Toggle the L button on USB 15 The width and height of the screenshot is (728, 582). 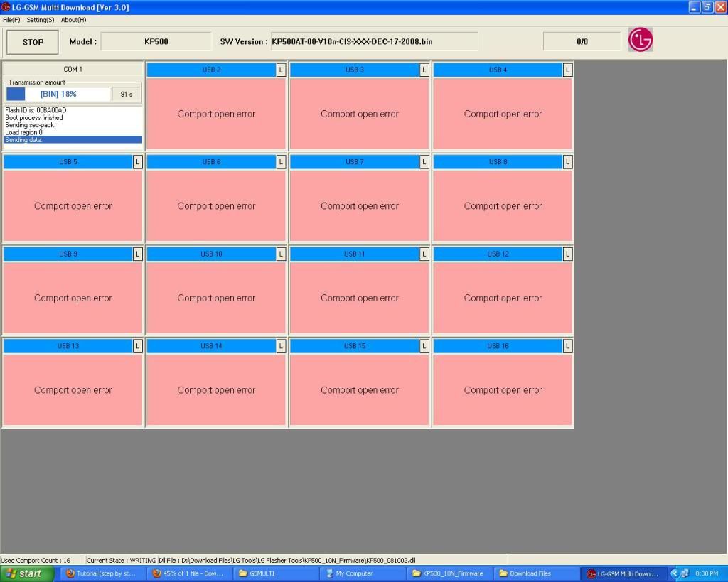(424, 346)
